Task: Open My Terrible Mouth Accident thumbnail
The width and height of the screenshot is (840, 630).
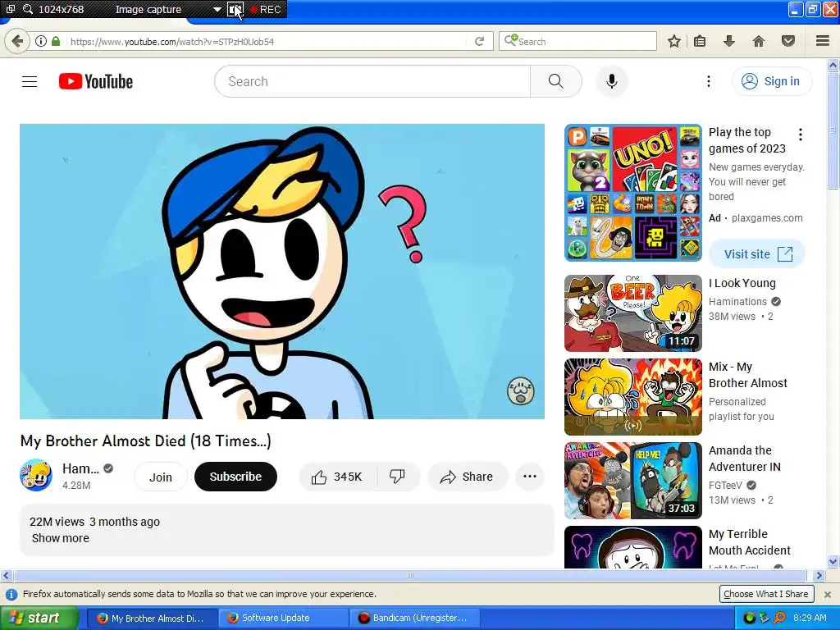Action: [x=632, y=547]
